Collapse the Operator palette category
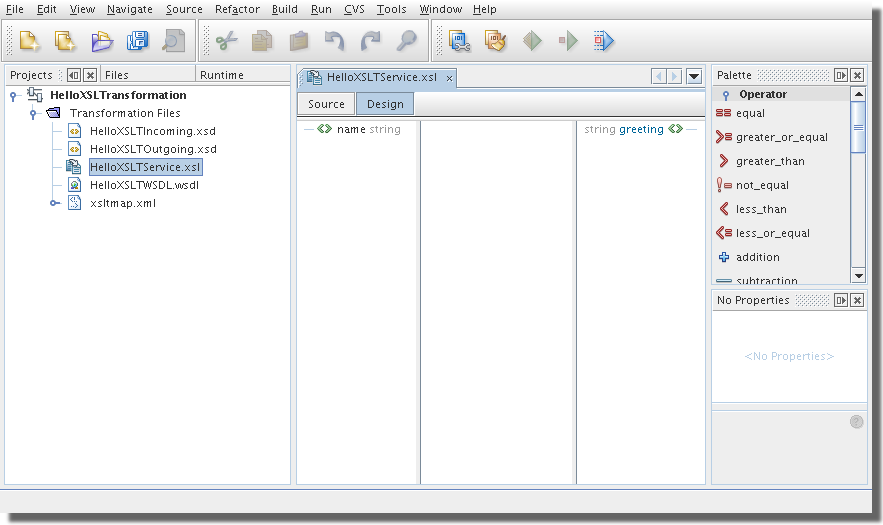This screenshot has height=525, width=883. coord(726,95)
